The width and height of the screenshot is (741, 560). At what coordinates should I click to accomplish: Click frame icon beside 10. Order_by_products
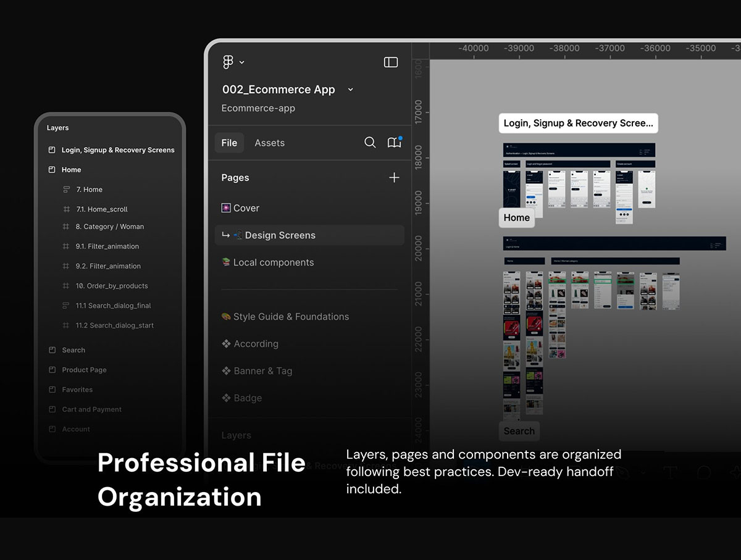[66, 286]
